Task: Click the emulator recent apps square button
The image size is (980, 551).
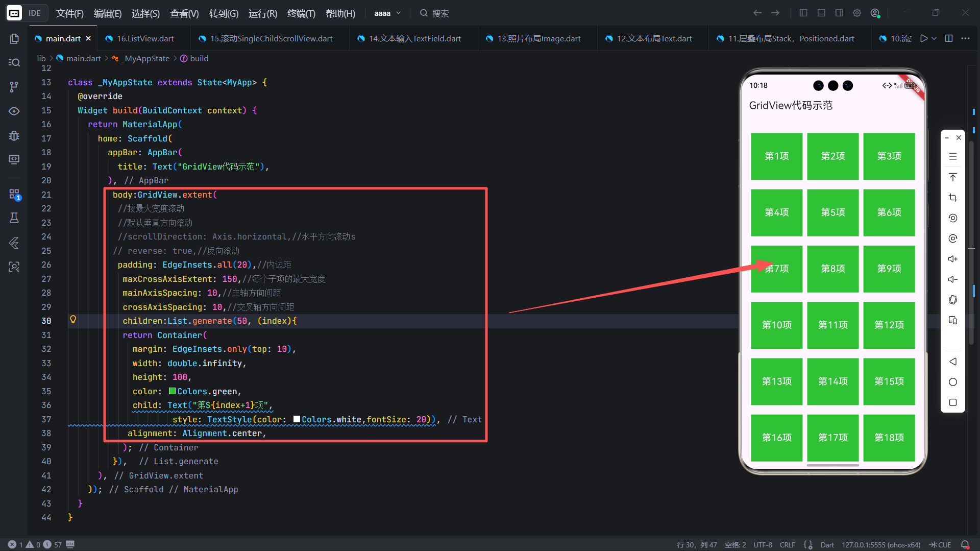Action: (x=953, y=402)
